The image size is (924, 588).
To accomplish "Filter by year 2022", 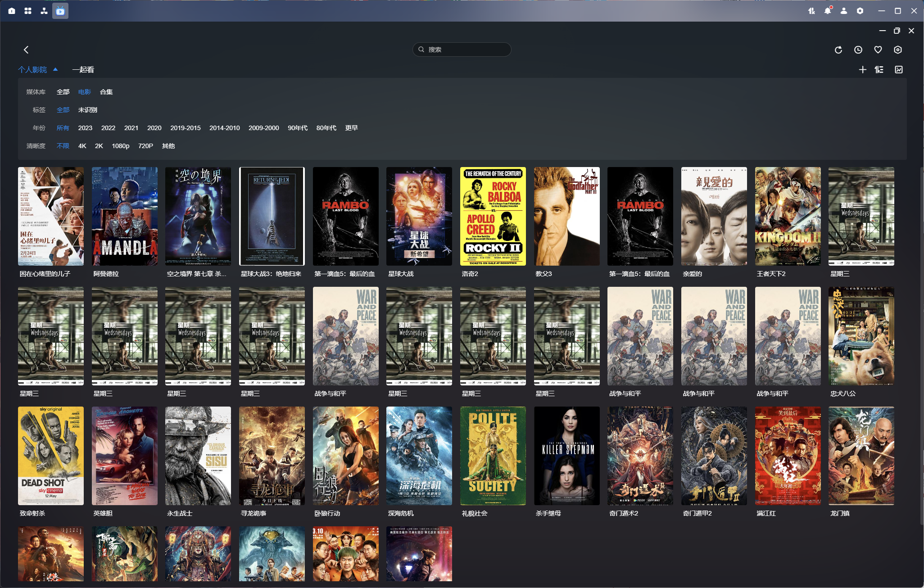I will coord(108,128).
